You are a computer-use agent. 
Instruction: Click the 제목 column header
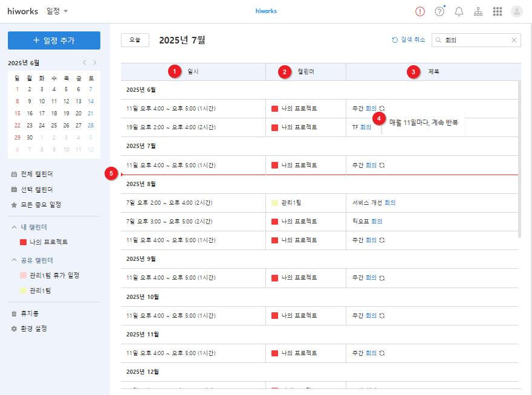click(433, 72)
